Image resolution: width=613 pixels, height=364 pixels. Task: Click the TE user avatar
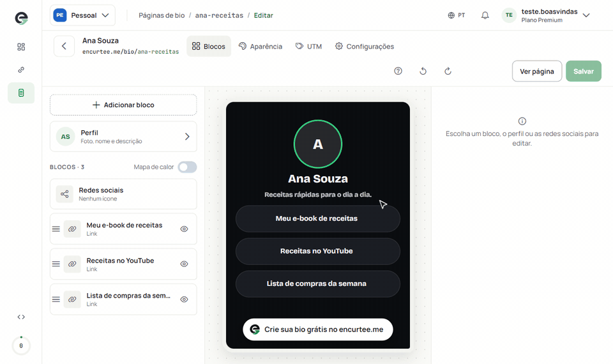pyautogui.click(x=509, y=15)
